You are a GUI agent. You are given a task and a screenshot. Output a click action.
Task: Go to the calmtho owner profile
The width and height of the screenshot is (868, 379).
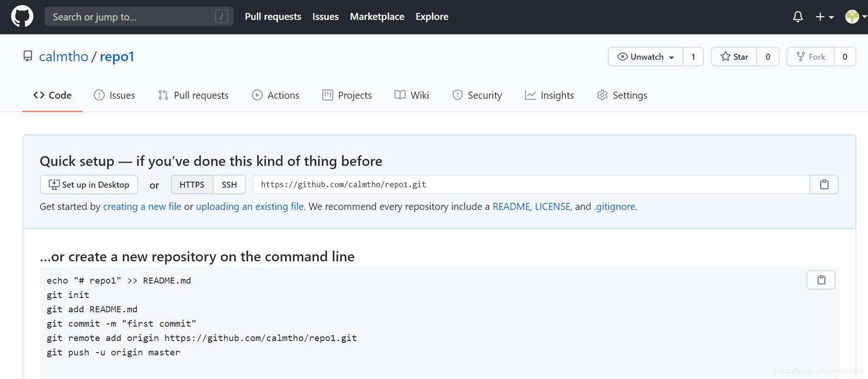coord(64,57)
